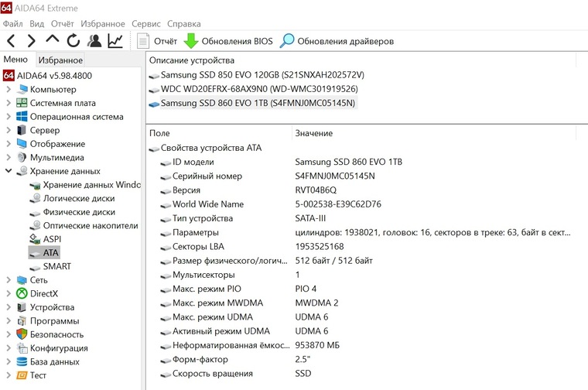Open the Отчёт menu in menu bar
Viewport: 588px width, 390px height.
[x=62, y=24]
